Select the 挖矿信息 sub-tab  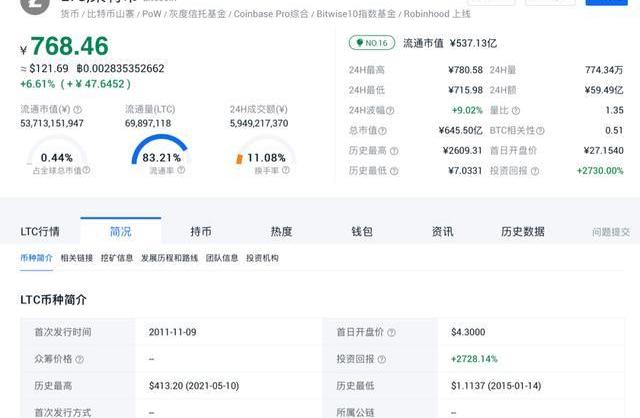click(117, 258)
